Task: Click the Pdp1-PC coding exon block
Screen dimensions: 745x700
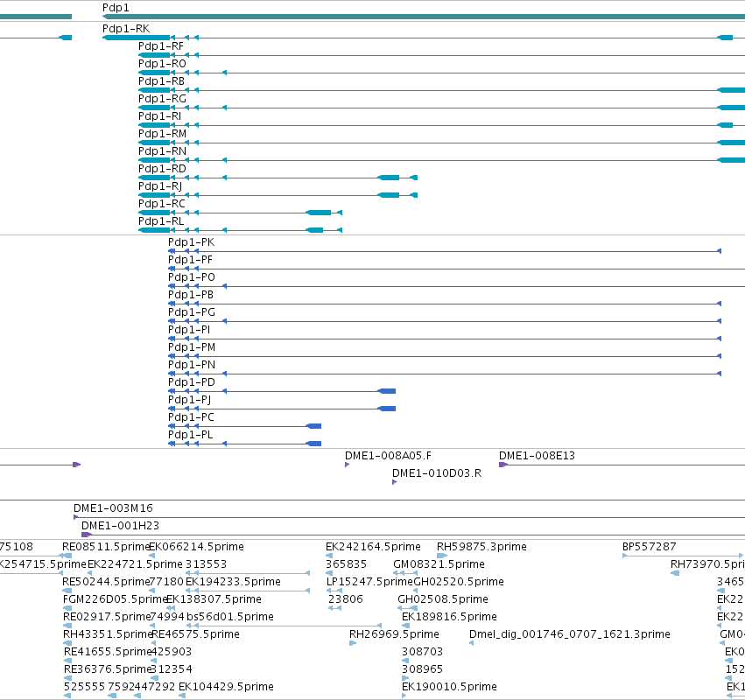Action: coord(313,426)
